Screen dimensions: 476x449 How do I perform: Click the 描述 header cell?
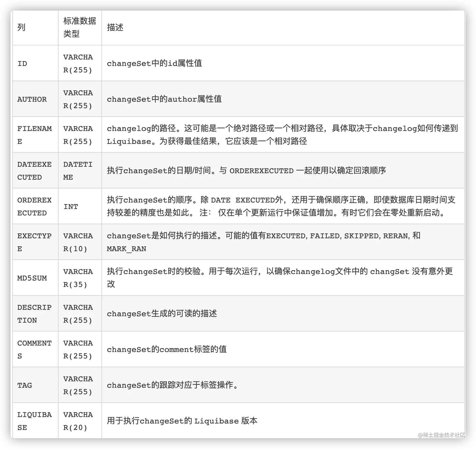pos(114,27)
